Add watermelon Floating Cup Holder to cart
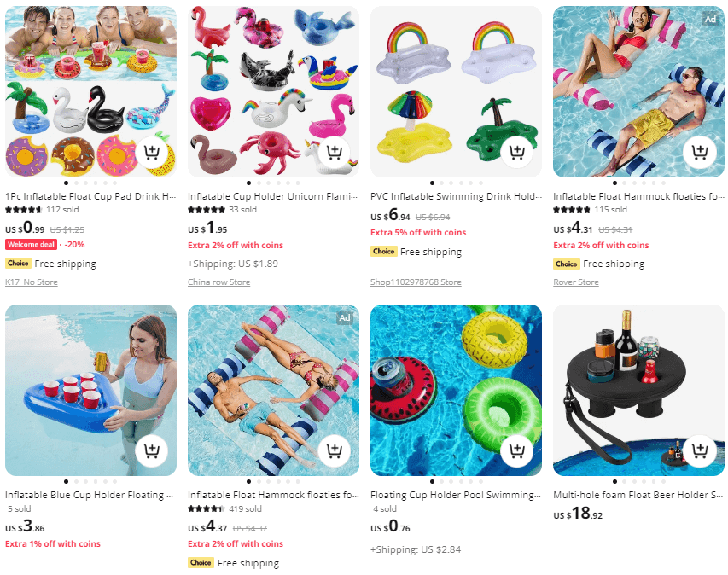Viewport: 728px width, 575px height. point(516,450)
